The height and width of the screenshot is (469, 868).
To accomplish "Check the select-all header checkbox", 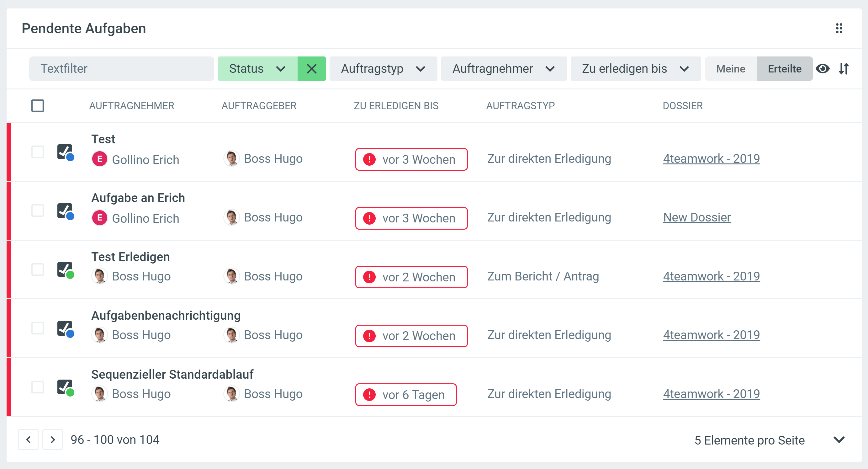I will pos(37,105).
